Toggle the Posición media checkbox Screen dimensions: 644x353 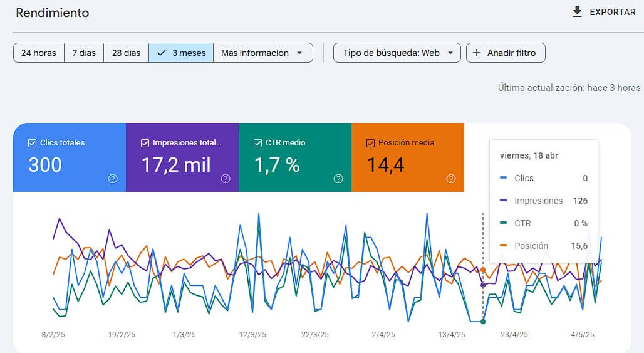click(370, 143)
